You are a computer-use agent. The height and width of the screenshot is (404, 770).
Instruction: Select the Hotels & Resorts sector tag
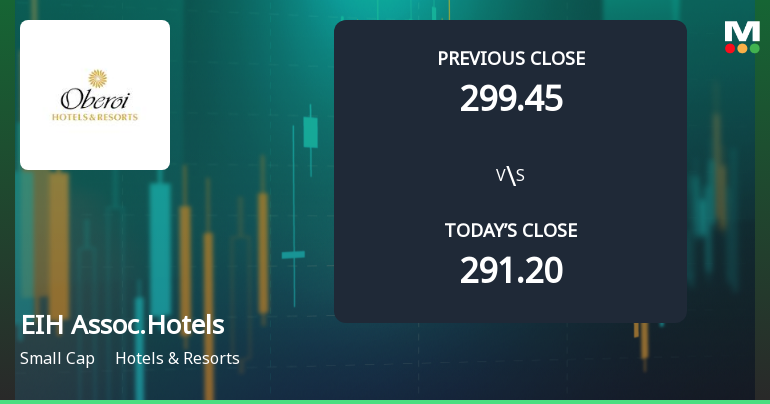(x=177, y=358)
